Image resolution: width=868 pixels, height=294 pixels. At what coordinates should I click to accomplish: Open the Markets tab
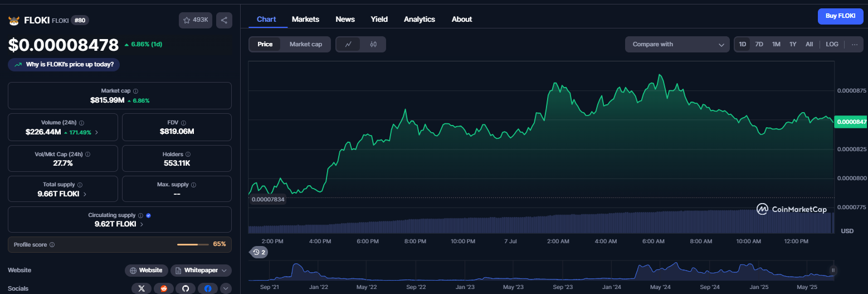pos(305,19)
